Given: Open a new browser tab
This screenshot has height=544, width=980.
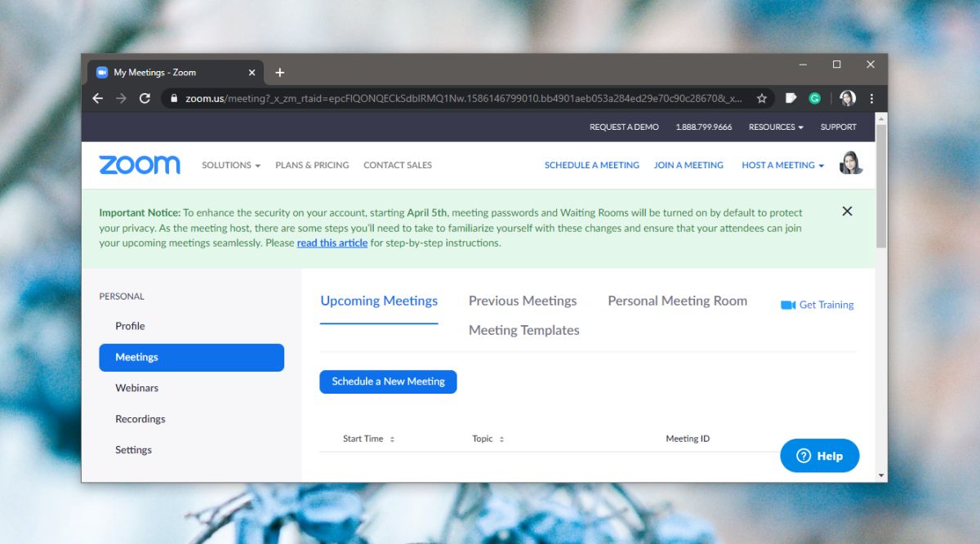Looking at the screenshot, I should click(279, 73).
